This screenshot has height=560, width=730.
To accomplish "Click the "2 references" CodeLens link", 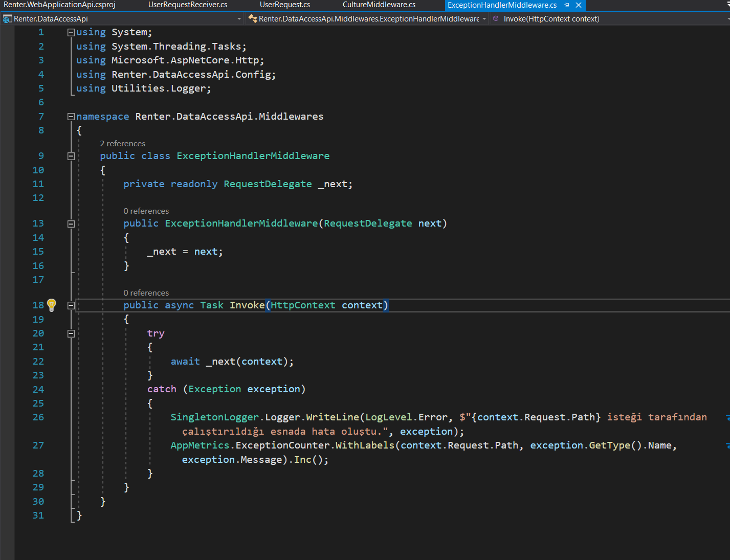I will [122, 144].
